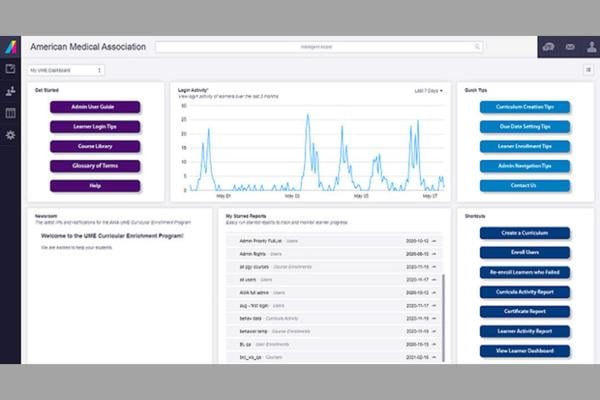Viewport: 600px width, 400px height.
Task: Open the behav data starred report
Action: (x=333, y=318)
